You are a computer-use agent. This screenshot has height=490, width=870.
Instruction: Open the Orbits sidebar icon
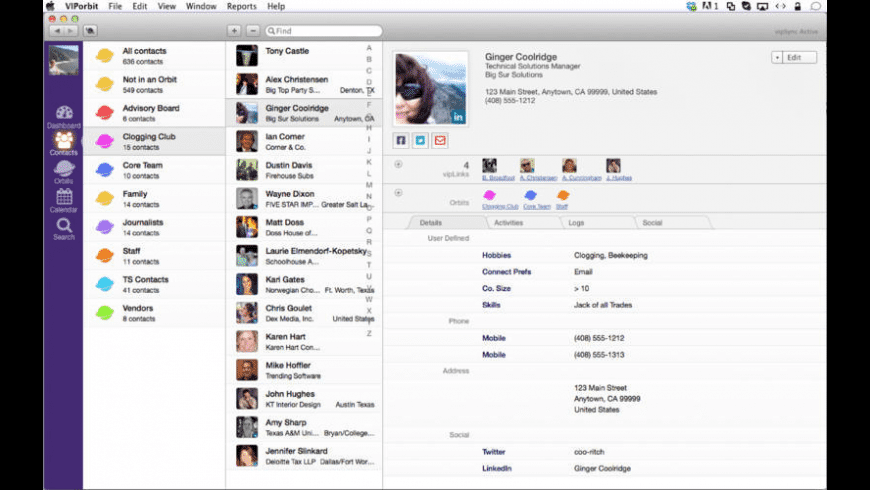pos(64,172)
